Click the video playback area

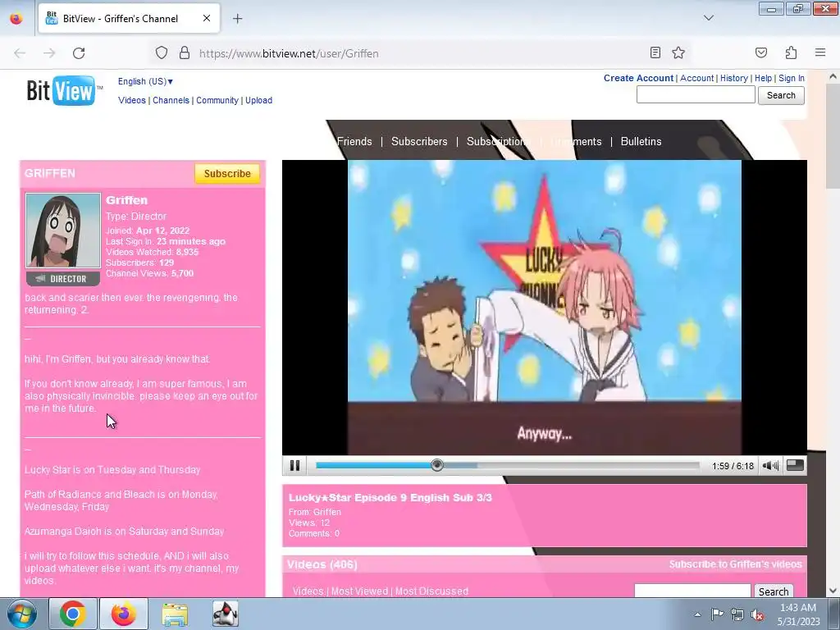[545, 307]
